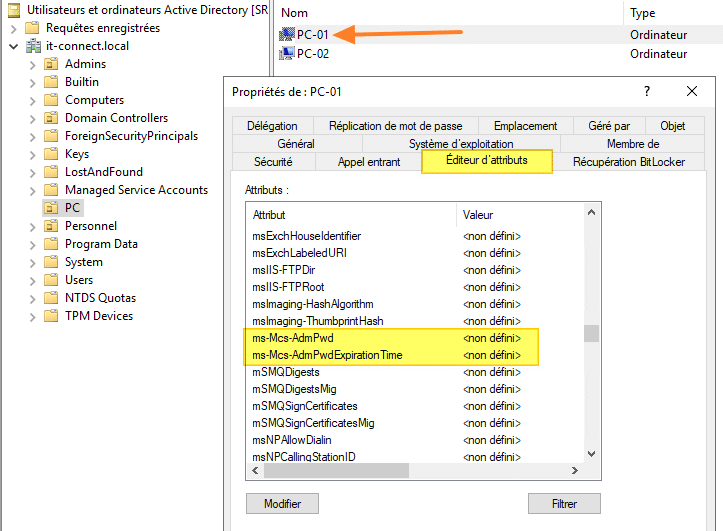Click the Managed Service Accounts folder icon
Screen dimensions: 723x531
coord(51,189)
